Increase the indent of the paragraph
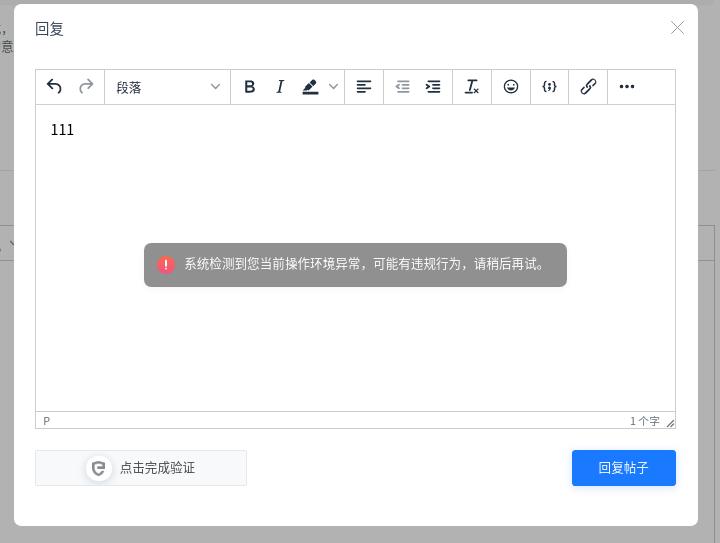Image resolution: width=720 pixels, height=543 pixels. [433, 87]
